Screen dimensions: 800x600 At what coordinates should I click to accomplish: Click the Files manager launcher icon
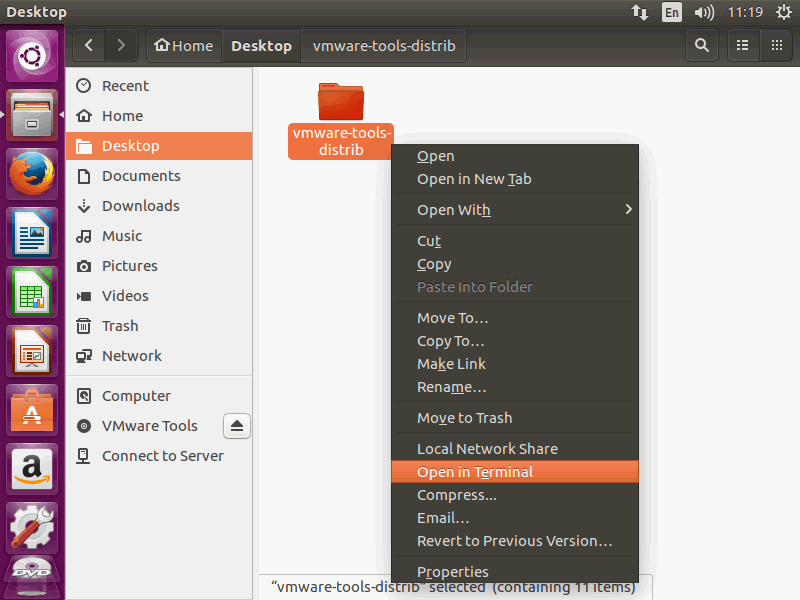(x=32, y=115)
